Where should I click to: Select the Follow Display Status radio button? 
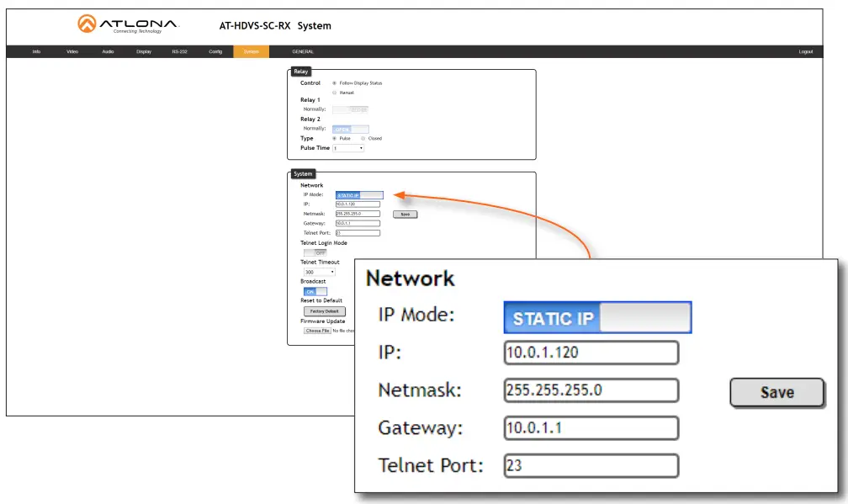coord(334,83)
